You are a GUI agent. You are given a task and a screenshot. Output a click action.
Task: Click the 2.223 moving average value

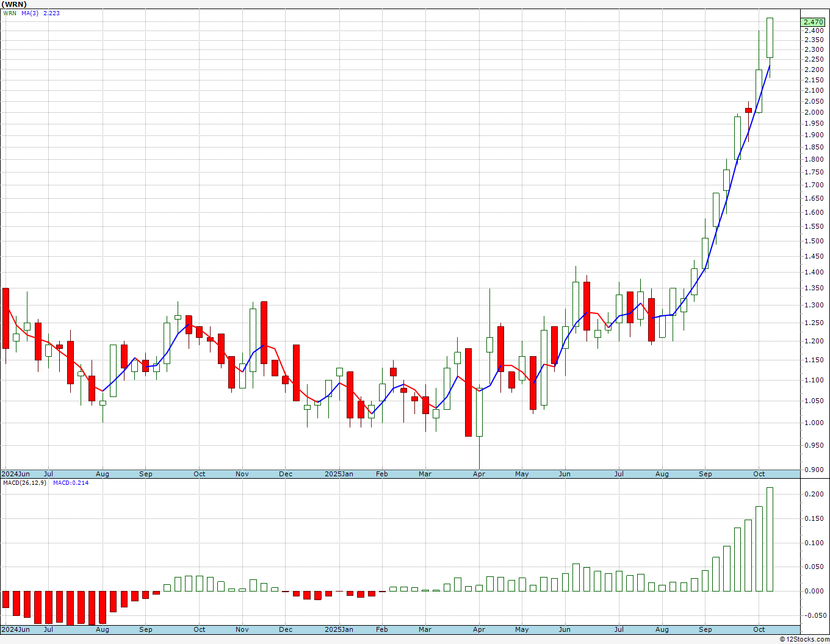click(51, 13)
